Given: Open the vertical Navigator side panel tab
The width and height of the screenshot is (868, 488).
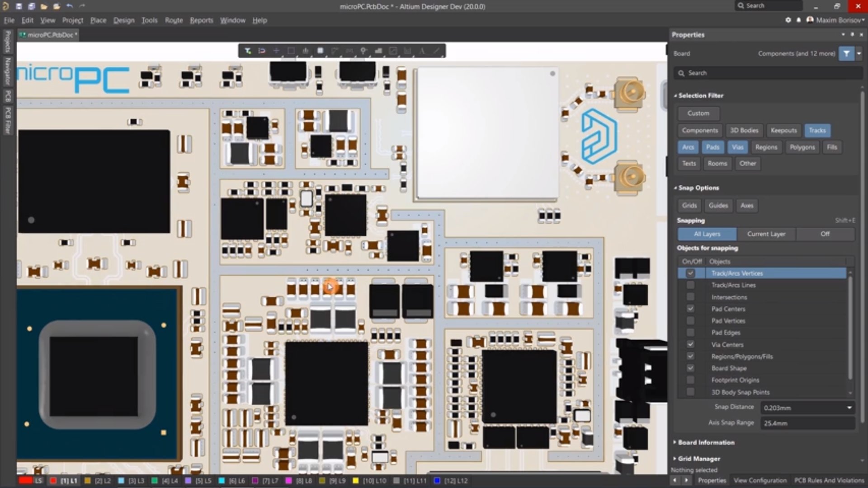Looking at the screenshot, I should point(8,71).
